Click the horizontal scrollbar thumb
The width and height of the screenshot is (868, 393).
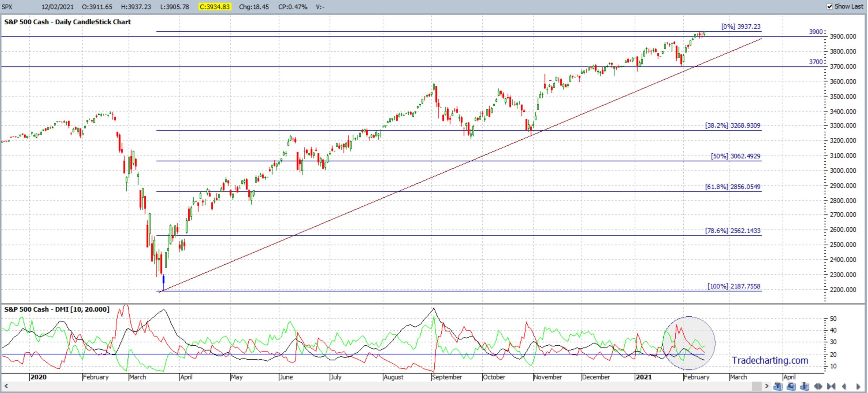(x=757, y=386)
